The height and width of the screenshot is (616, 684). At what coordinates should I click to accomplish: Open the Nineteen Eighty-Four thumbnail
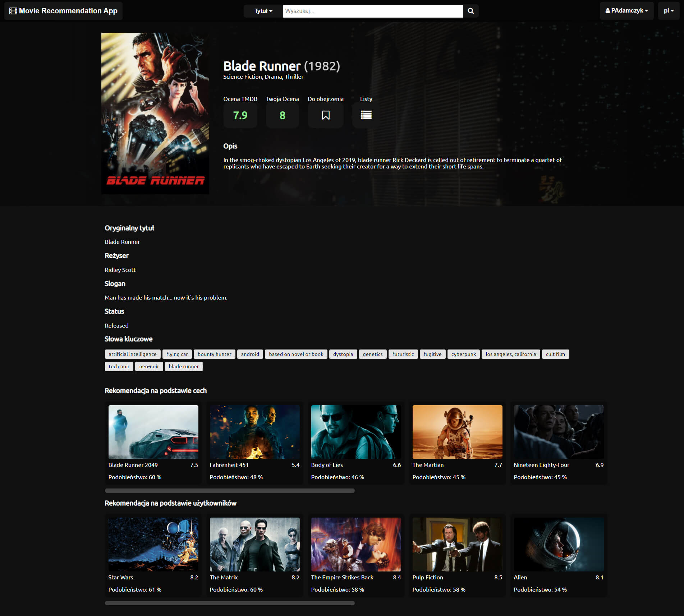click(559, 432)
